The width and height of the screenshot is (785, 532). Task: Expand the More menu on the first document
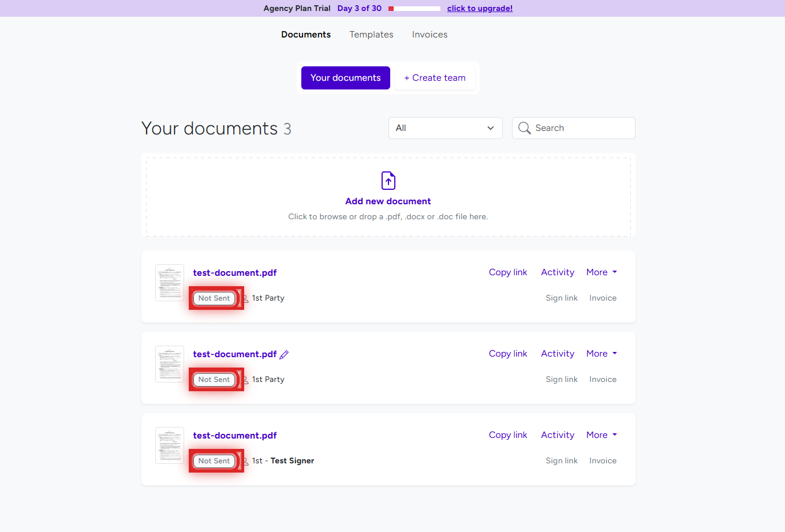[601, 272]
